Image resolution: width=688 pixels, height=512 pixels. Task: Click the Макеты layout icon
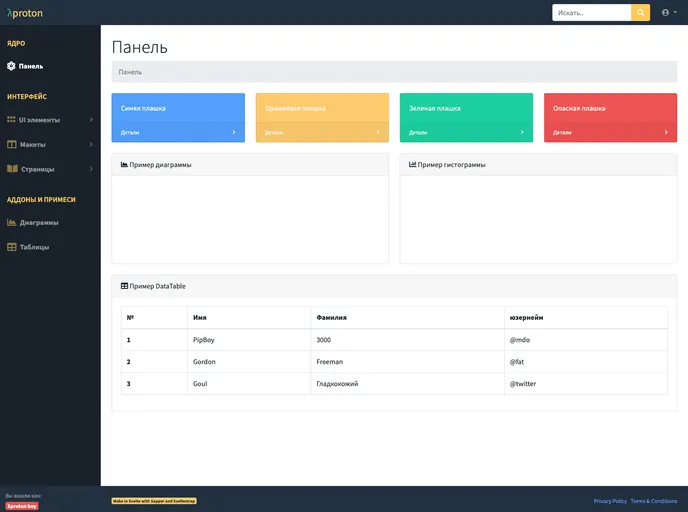coord(11,144)
